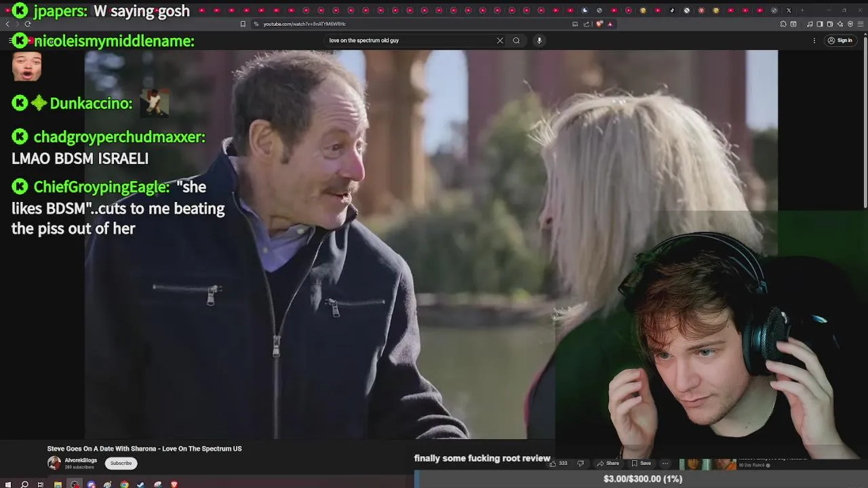Clear the YouTube search box text

click(x=500, y=40)
